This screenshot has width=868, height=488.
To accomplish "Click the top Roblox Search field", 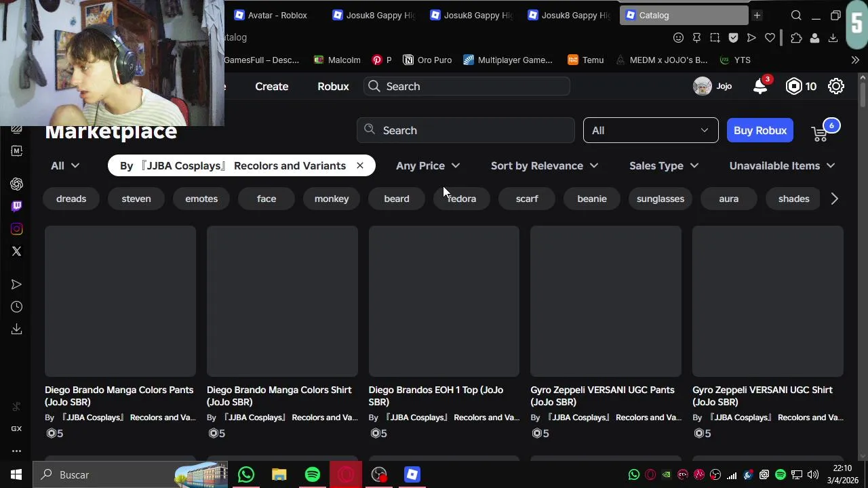I will pyautogui.click(x=467, y=86).
